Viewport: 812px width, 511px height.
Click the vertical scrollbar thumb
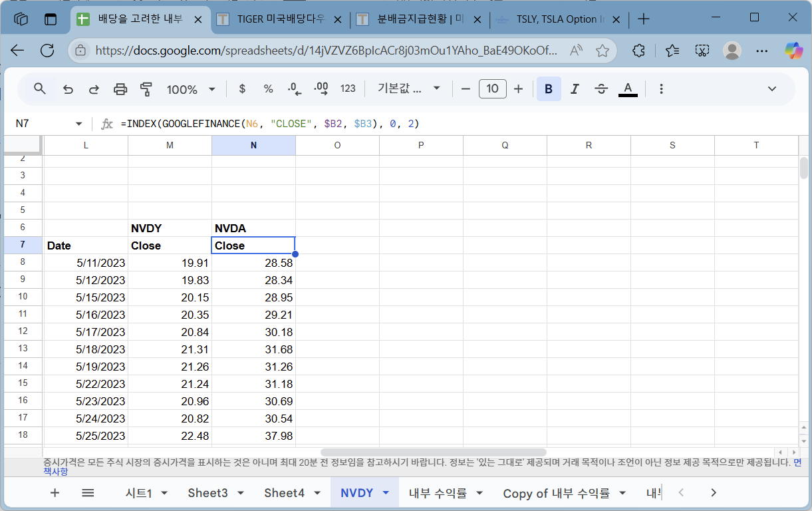click(x=804, y=168)
